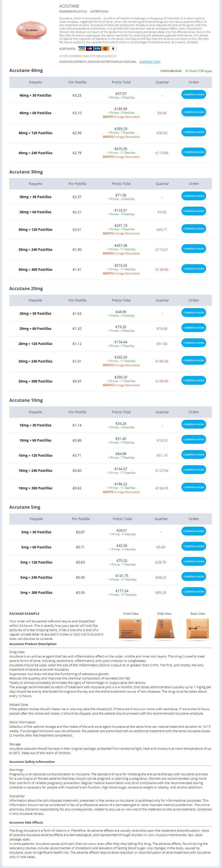This screenshot has width=222, height=868.
Task: Click the Bitcoin payment icon
Action: 105,49
